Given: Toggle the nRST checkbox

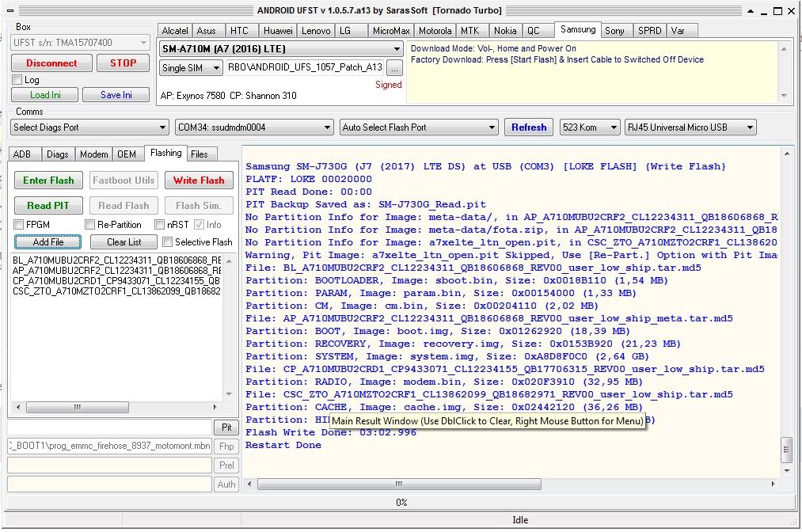Looking at the screenshot, I should coord(160,225).
